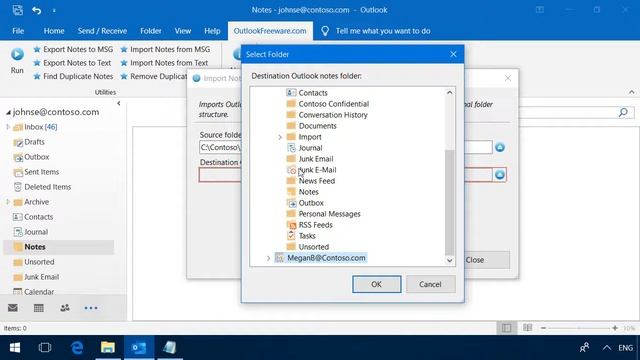The image size is (640, 360).
Task: Click the folder tree scrollbar thumb
Action: (x=449, y=202)
